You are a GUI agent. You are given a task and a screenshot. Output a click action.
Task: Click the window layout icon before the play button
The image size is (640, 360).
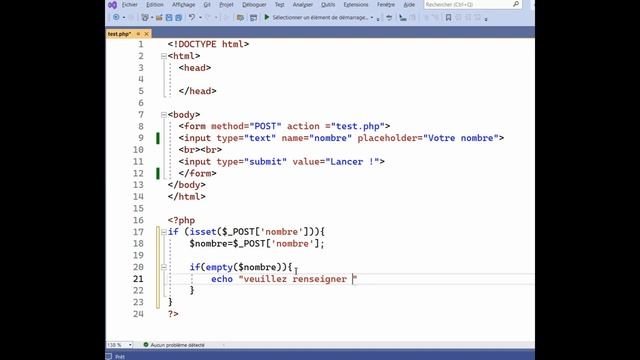click(253, 18)
